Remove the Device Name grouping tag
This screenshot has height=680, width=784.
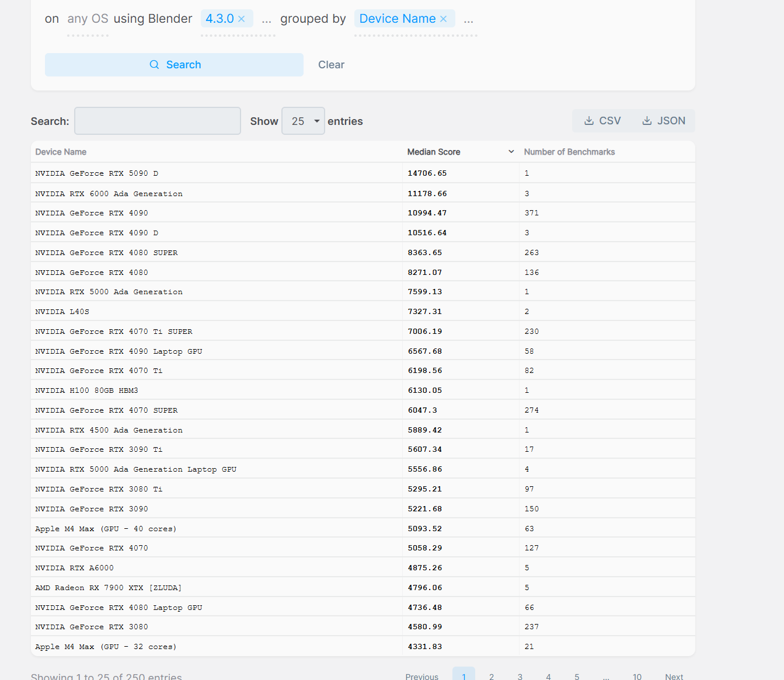[443, 19]
